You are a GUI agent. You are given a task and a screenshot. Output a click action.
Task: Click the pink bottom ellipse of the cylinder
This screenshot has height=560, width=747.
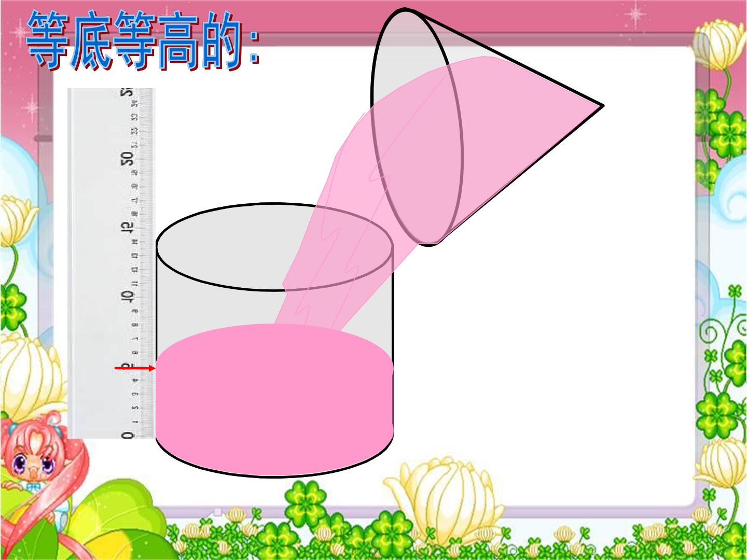tap(274, 451)
